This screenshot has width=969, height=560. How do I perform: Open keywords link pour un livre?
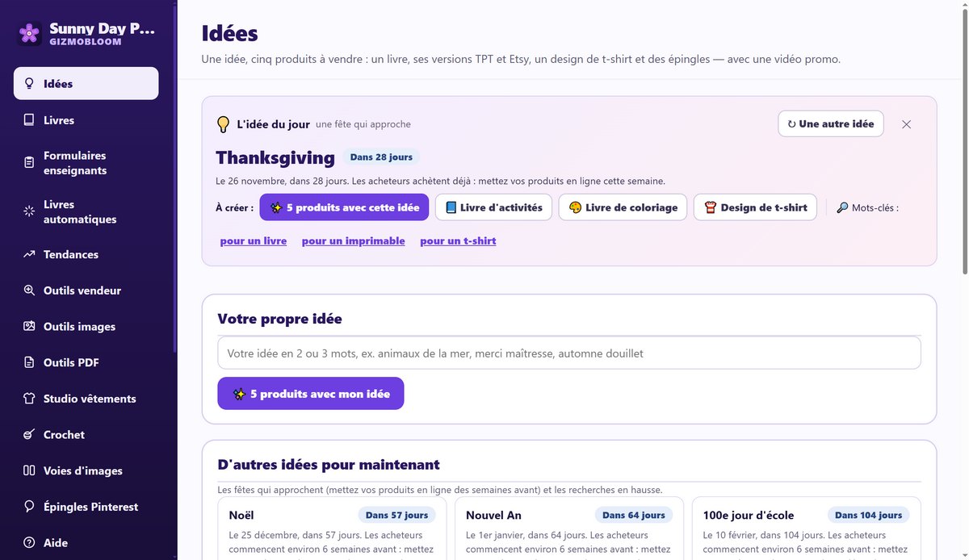coord(254,240)
